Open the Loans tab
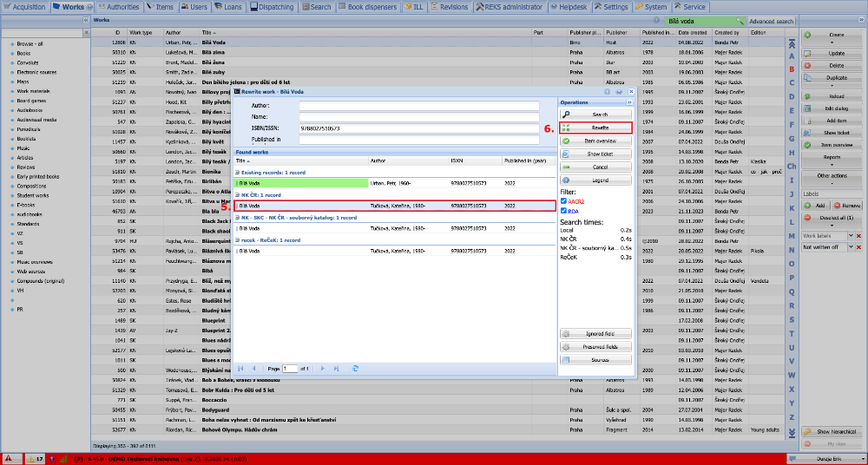This screenshot has height=465, width=868. (x=228, y=7)
